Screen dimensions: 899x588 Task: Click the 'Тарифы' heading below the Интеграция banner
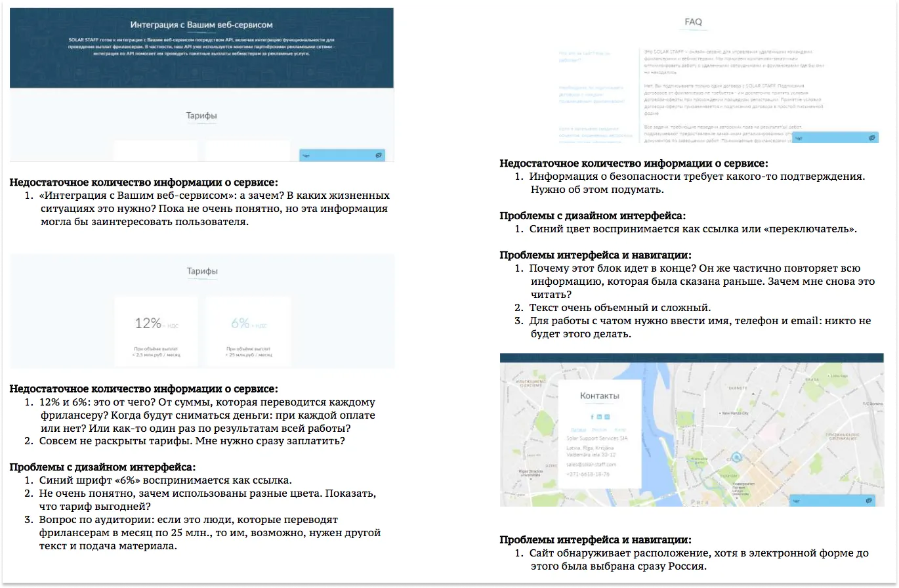pos(201,115)
